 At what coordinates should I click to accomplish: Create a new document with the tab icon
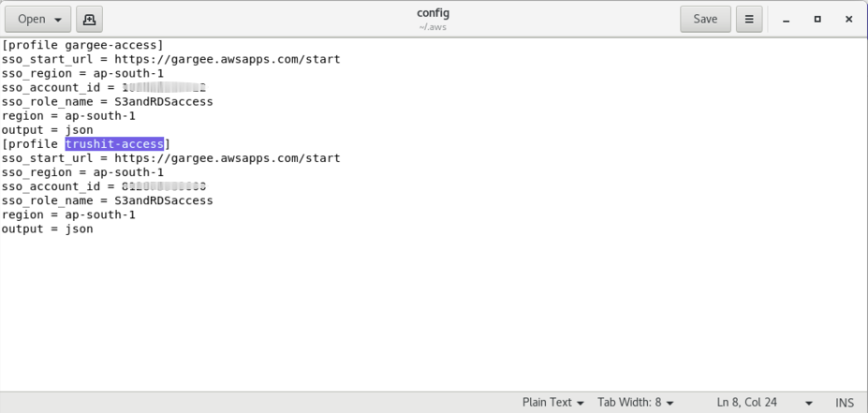(90, 19)
